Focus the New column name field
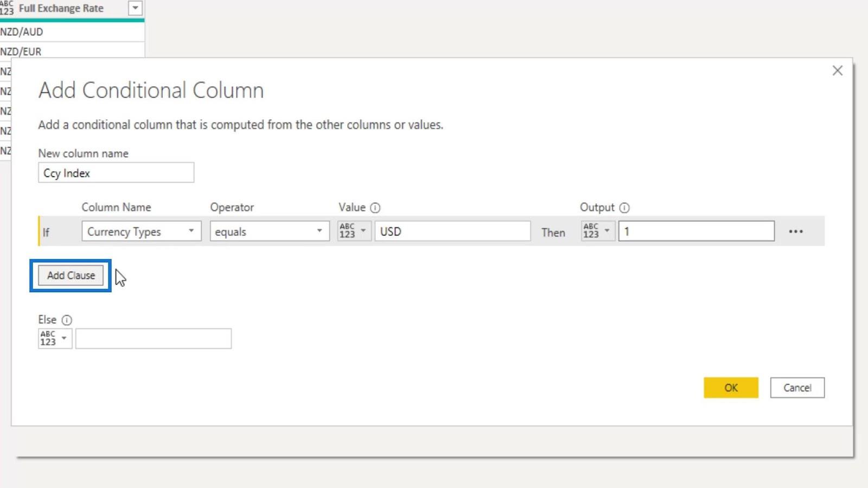This screenshot has width=868, height=488. point(116,173)
